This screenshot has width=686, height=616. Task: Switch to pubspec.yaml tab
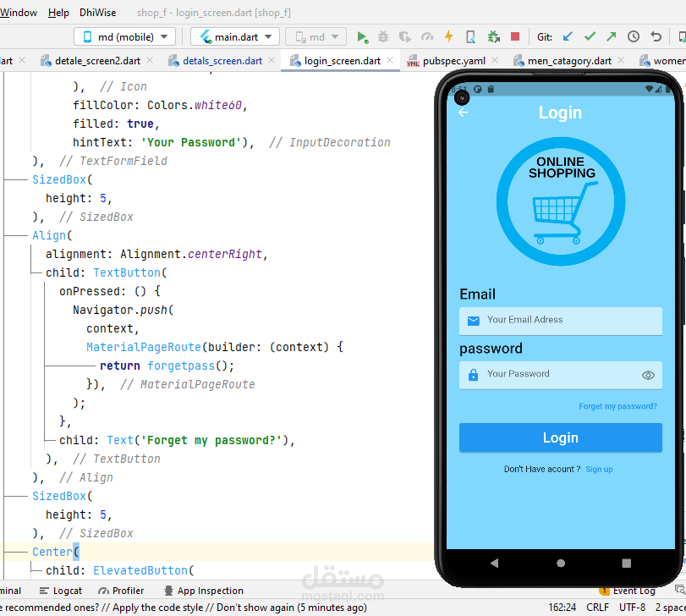453,61
